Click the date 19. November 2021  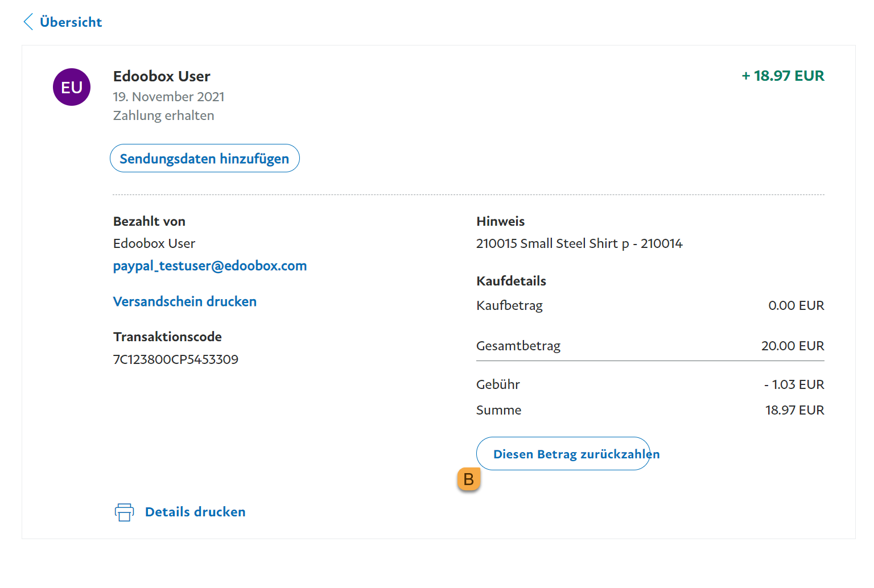(x=168, y=97)
